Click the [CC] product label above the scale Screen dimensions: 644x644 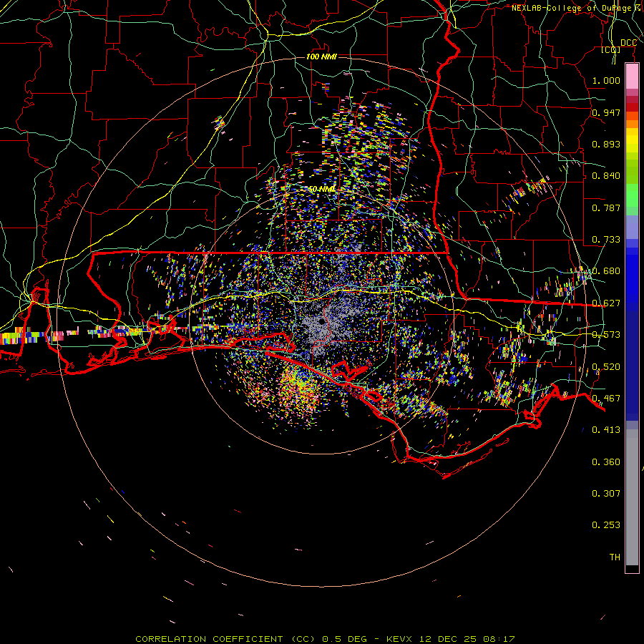610,50
